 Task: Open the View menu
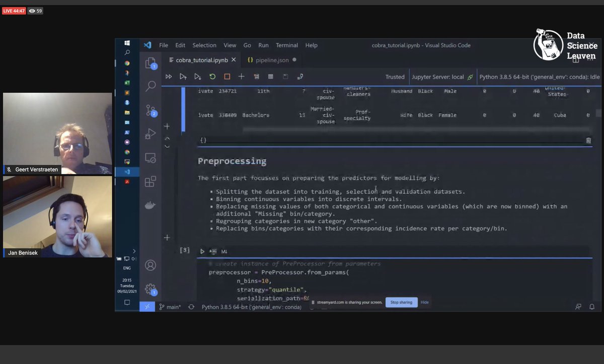[x=230, y=45]
